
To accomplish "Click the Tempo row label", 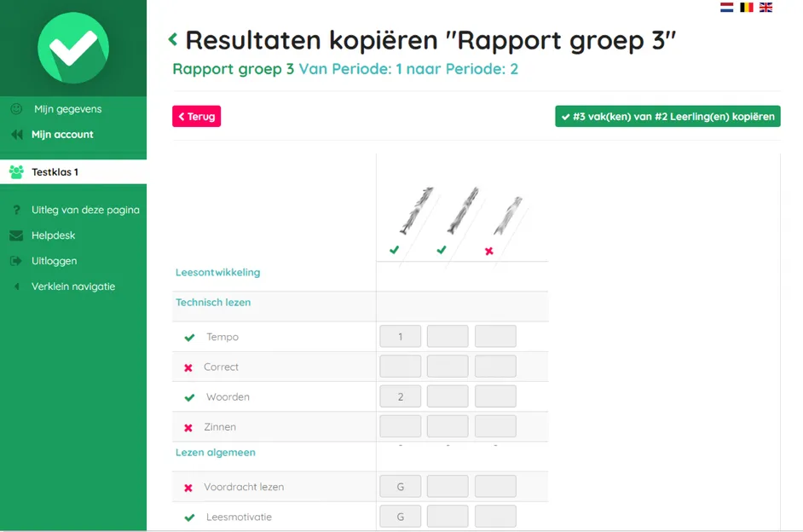I will tap(222, 337).
